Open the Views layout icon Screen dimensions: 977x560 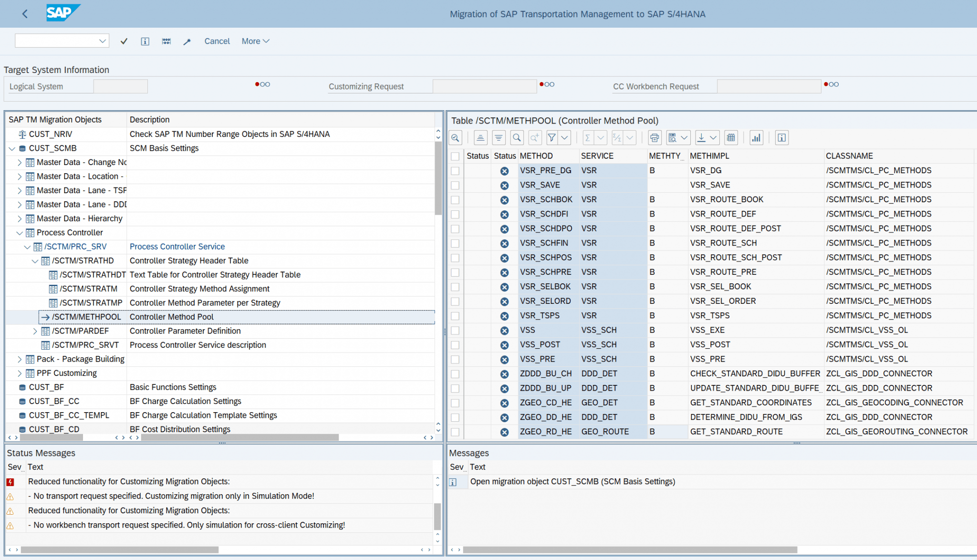(672, 138)
